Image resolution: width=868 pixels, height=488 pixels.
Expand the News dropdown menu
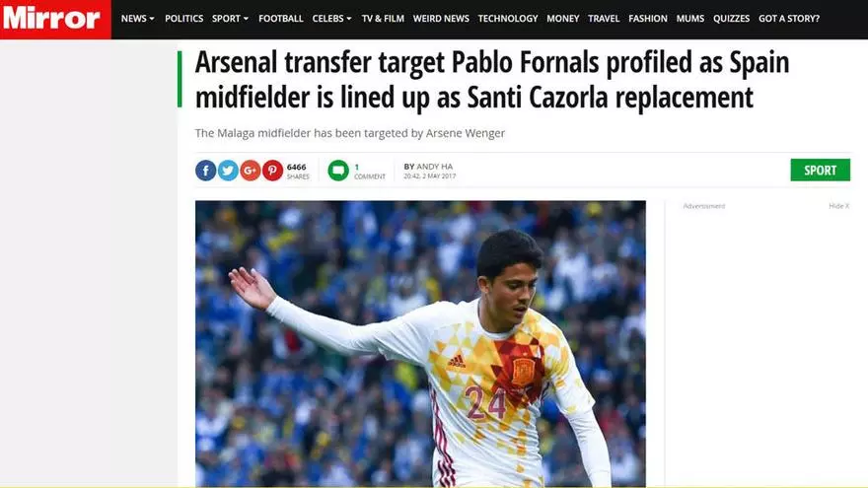pos(137,19)
